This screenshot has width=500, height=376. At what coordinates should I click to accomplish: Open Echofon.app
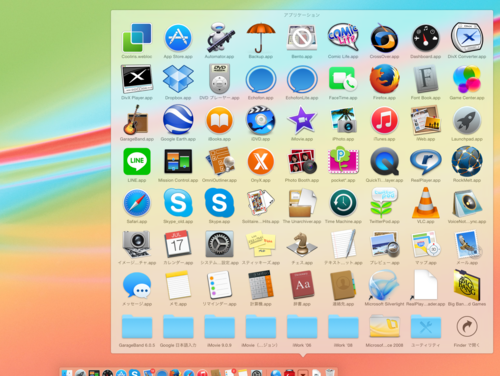261,79
